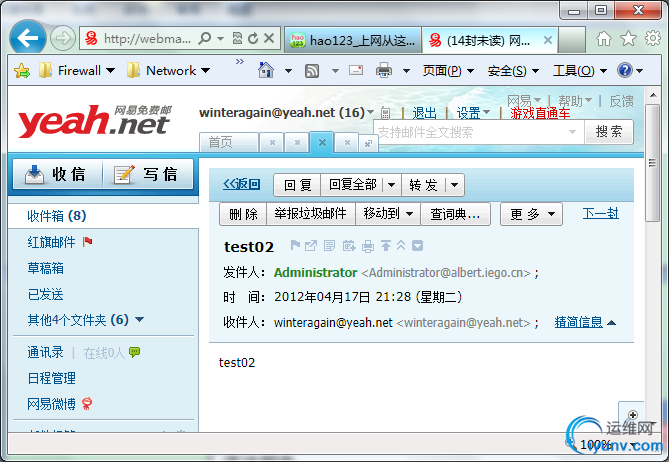Viewport: 669px width, 462px height.
Task: Click the 搜索 search button
Action: (609, 132)
